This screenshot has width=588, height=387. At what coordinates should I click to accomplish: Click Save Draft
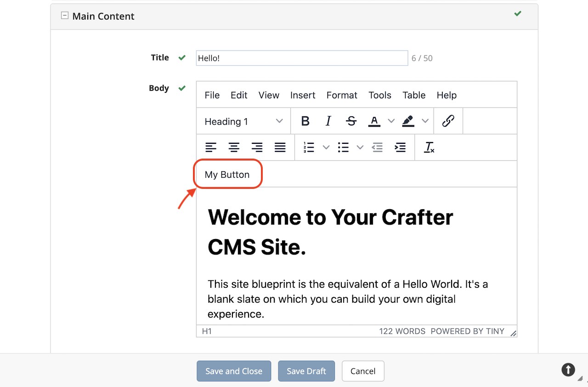pos(306,371)
